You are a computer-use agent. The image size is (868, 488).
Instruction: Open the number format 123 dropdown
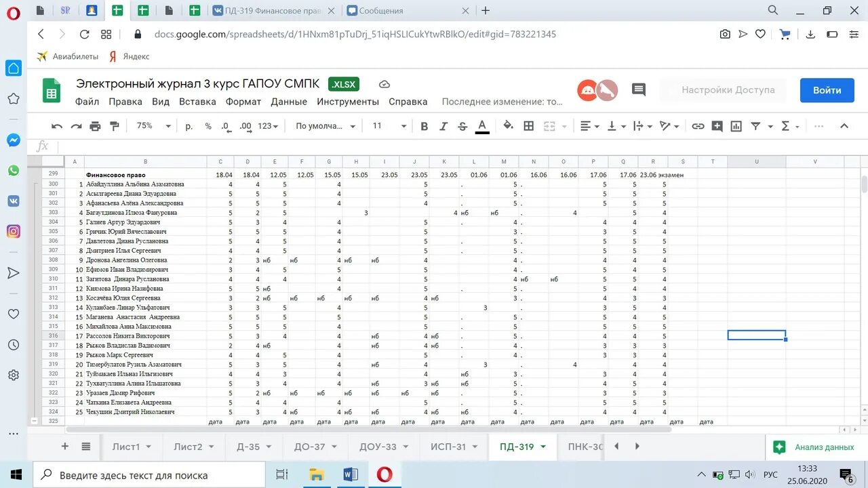[x=269, y=126]
